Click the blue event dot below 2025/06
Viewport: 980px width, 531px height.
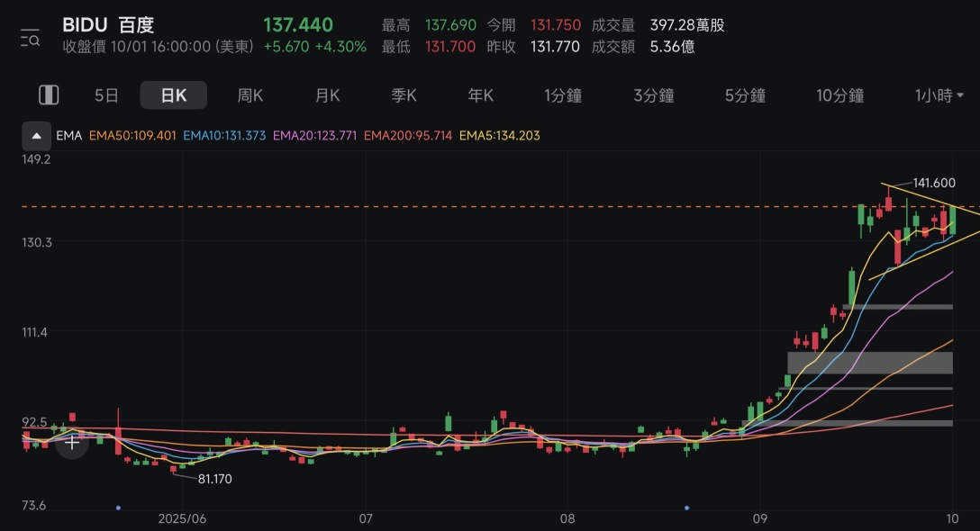pos(118,508)
